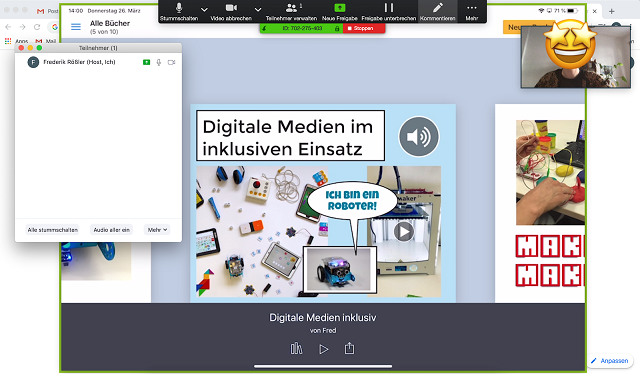This screenshot has height=374, width=640.
Task: Click the blue robot image on the cover
Action: click(340, 270)
